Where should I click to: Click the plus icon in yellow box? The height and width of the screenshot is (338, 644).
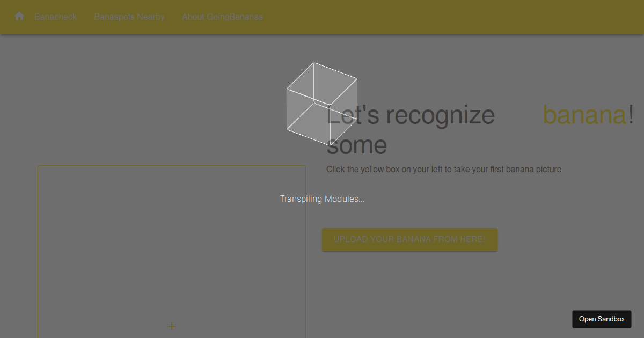[x=172, y=326]
